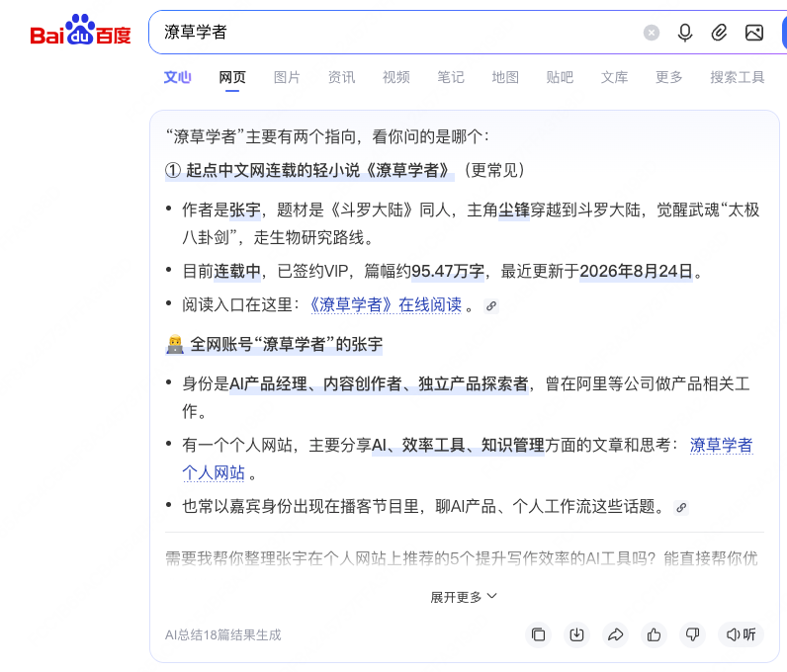Search by image with the picture icon
The image size is (787, 672).
753,33
